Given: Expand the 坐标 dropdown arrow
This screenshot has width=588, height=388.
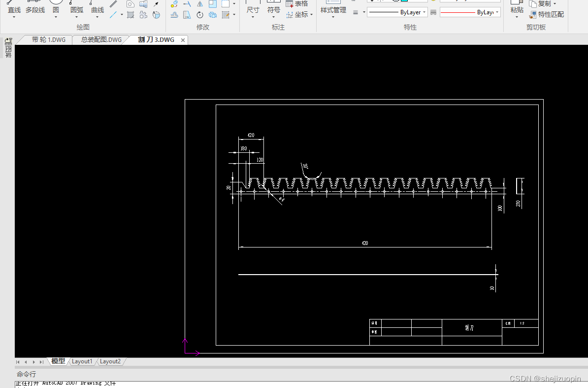Looking at the screenshot, I should (312, 15).
